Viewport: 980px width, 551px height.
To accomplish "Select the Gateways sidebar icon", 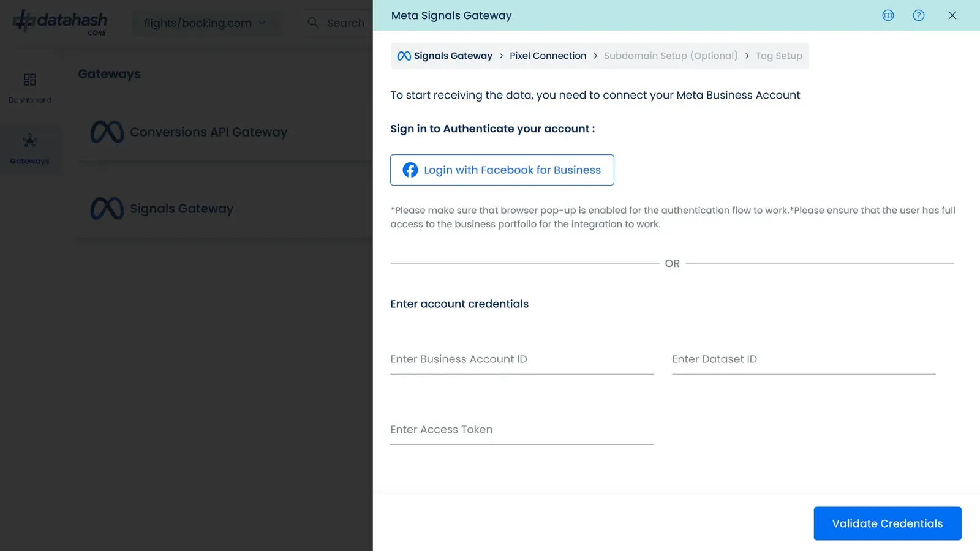I will coord(29,141).
